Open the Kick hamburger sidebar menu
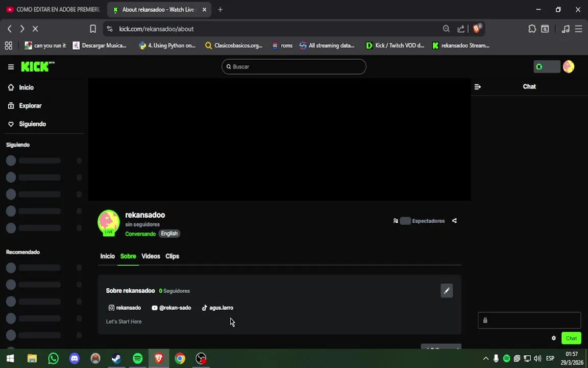 11,67
